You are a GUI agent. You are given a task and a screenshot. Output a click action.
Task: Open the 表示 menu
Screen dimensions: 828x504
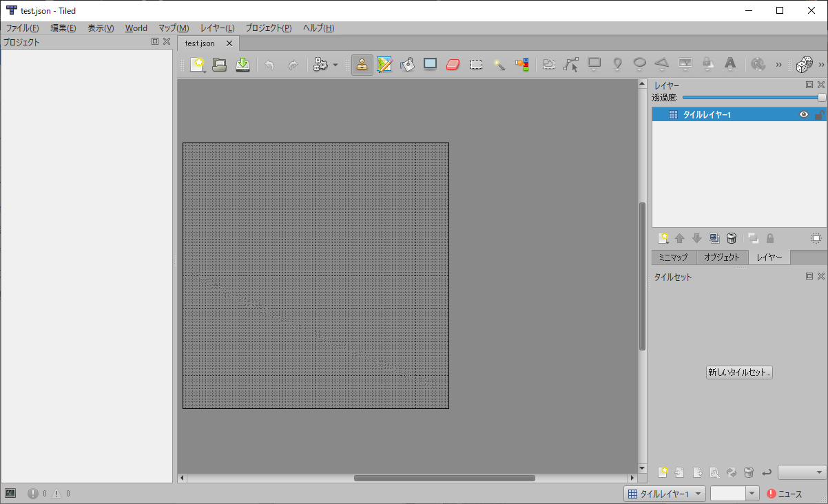101,28
